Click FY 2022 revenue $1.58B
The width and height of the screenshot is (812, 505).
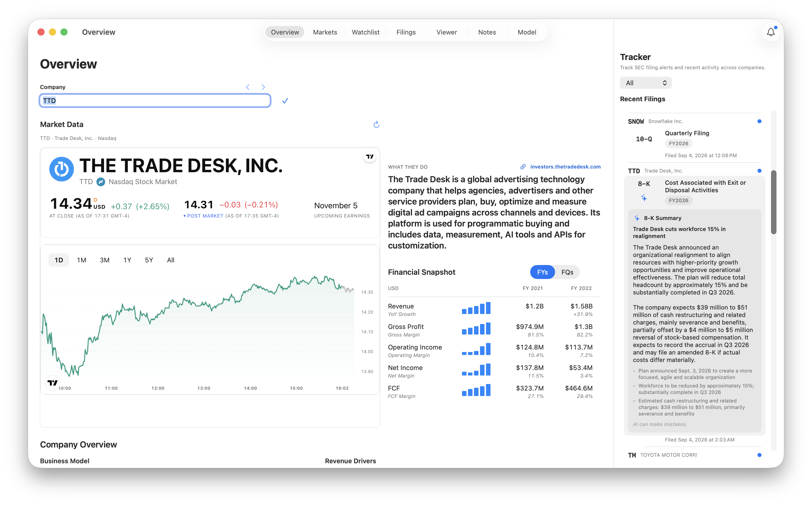pyautogui.click(x=581, y=306)
